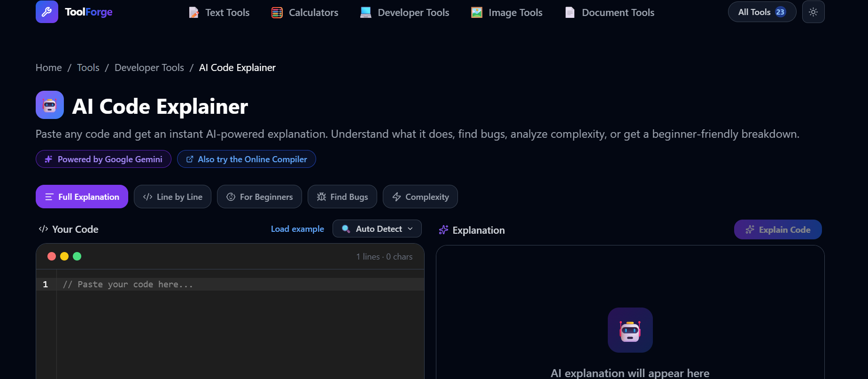Click the Powered by Google Gemini badge

click(x=103, y=159)
